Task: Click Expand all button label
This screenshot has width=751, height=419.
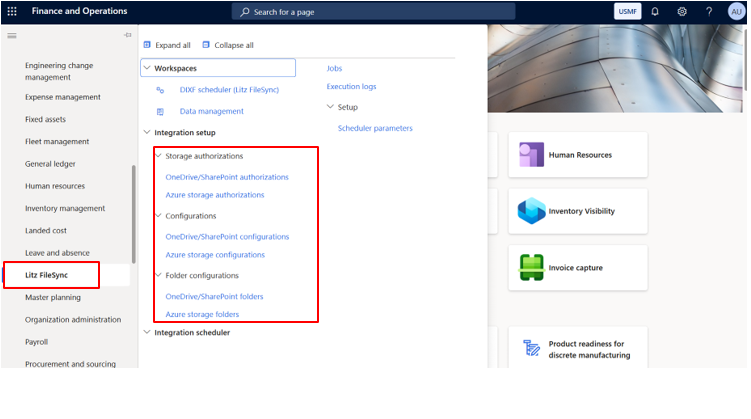Action: 173,45
